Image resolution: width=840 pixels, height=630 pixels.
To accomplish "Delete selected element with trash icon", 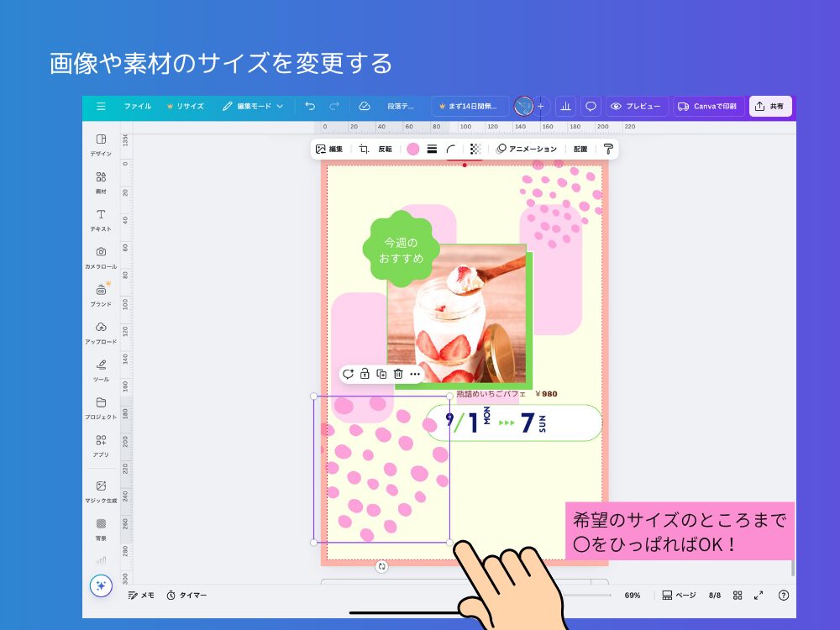I will coord(398,374).
